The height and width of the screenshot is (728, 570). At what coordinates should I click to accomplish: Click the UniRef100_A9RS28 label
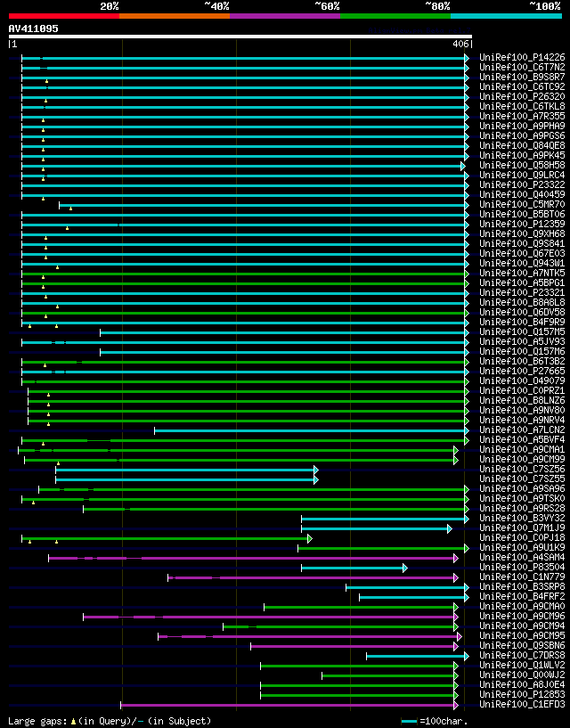pos(522,509)
